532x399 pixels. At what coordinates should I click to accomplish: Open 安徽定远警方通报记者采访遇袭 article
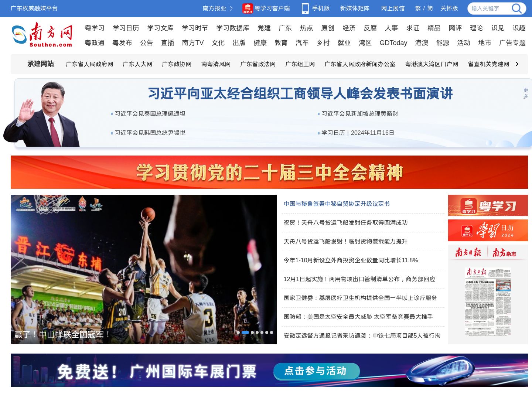tap(362, 335)
